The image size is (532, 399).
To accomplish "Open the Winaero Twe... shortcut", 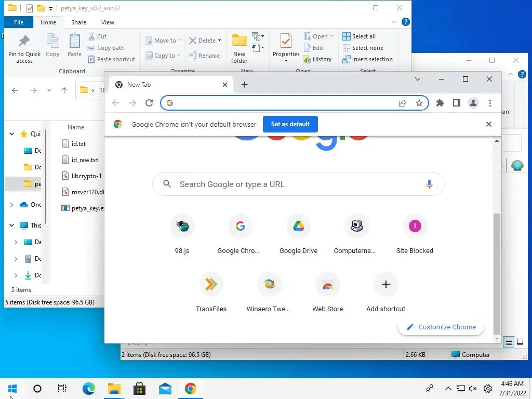I will [x=270, y=292].
